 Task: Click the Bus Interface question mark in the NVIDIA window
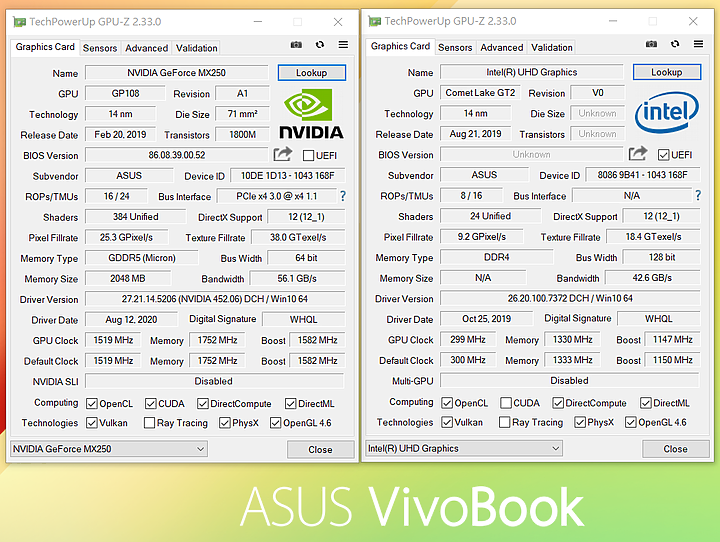click(343, 196)
